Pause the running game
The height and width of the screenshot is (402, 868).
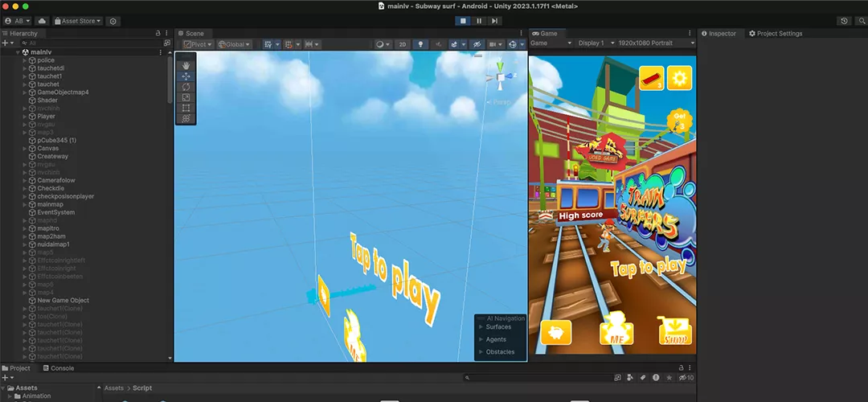click(479, 21)
